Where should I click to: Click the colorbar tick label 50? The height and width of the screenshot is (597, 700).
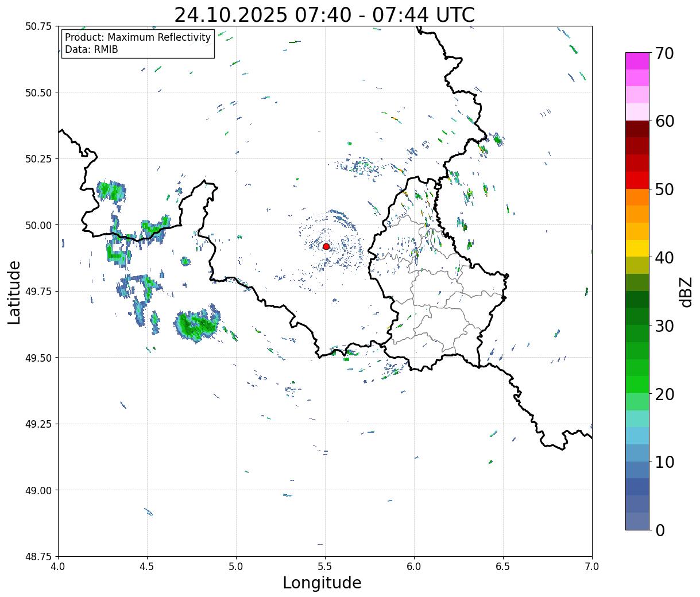click(664, 189)
